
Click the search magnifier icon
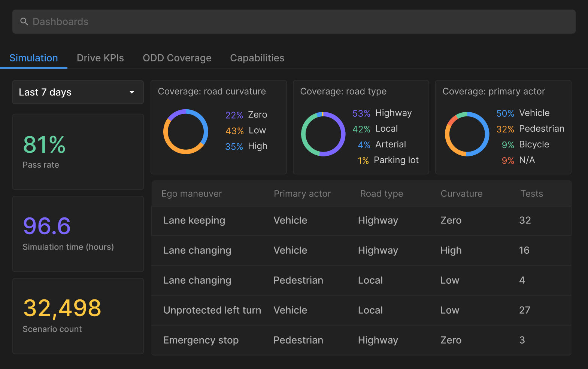[24, 22]
